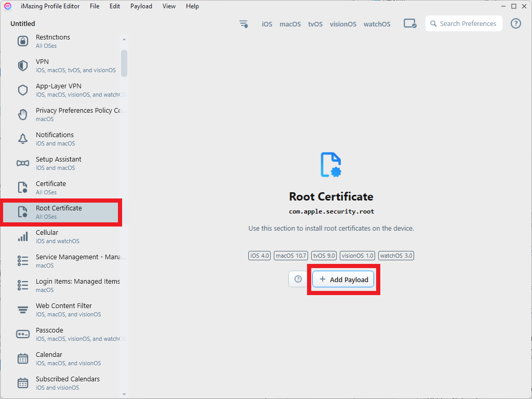The height and width of the screenshot is (399, 532).
Task: Click the sidebar scroll down arrow
Action: [124, 394]
